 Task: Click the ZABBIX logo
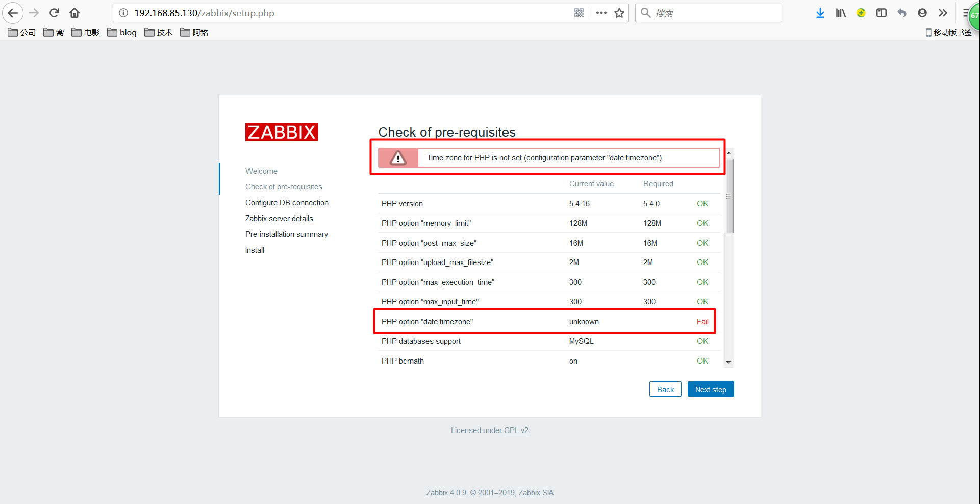tap(281, 132)
